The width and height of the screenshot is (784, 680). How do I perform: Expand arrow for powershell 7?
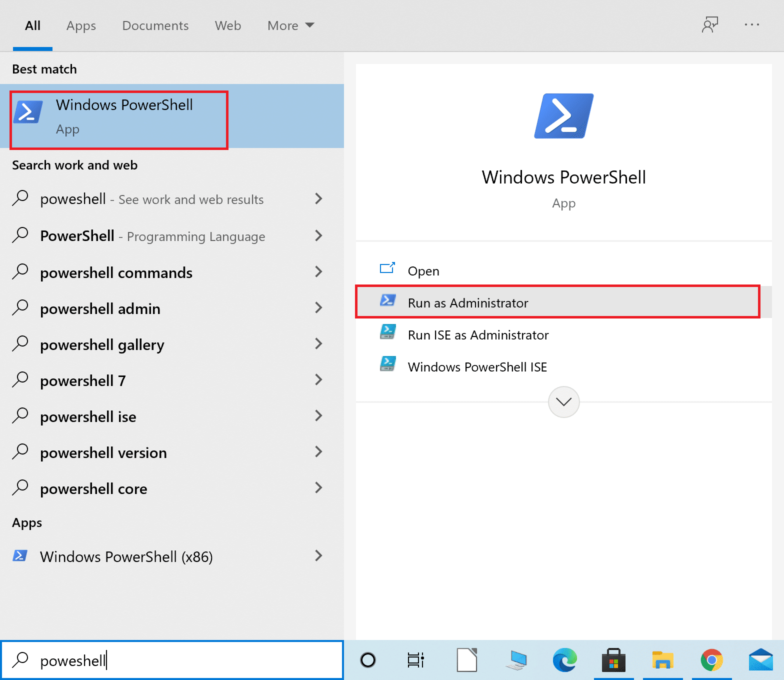tap(318, 379)
